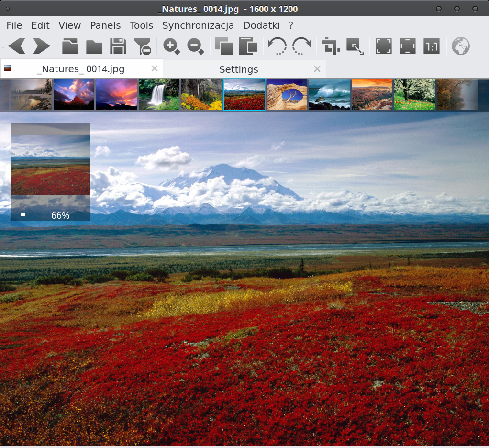Fit image to window icon
Image resolution: width=489 pixels, height=448 pixels.
[384, 46]
